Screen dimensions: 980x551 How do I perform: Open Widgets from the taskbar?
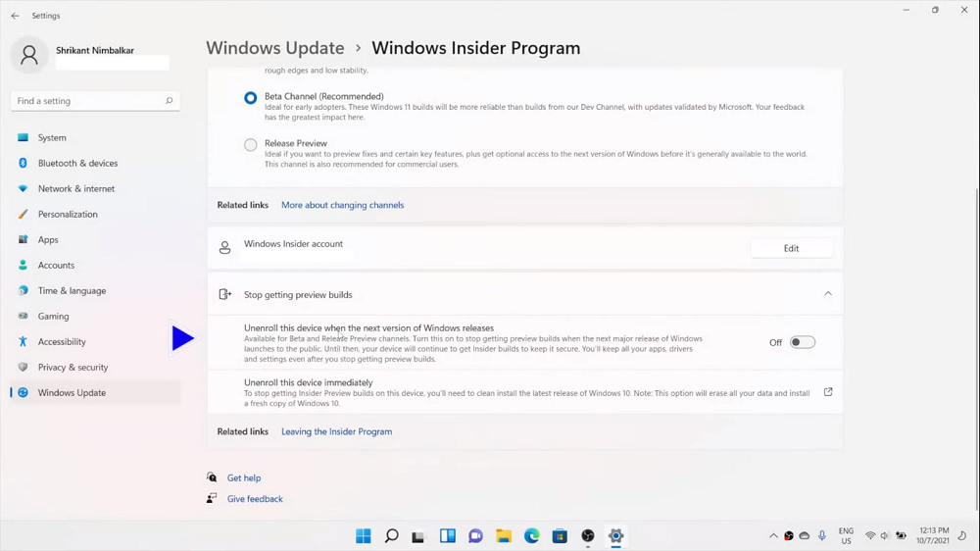(448, 536)
